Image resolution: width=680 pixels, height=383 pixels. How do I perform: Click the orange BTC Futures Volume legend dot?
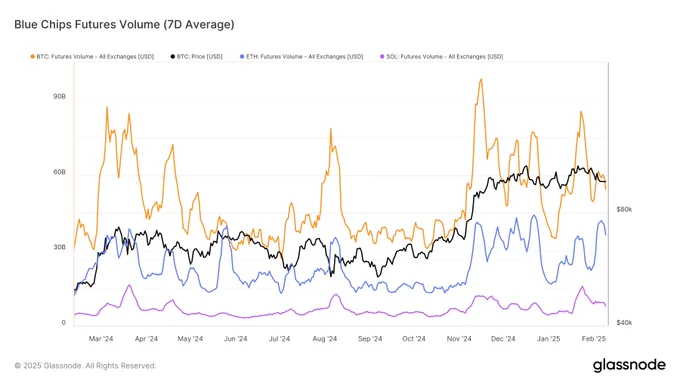coord(33,57)
